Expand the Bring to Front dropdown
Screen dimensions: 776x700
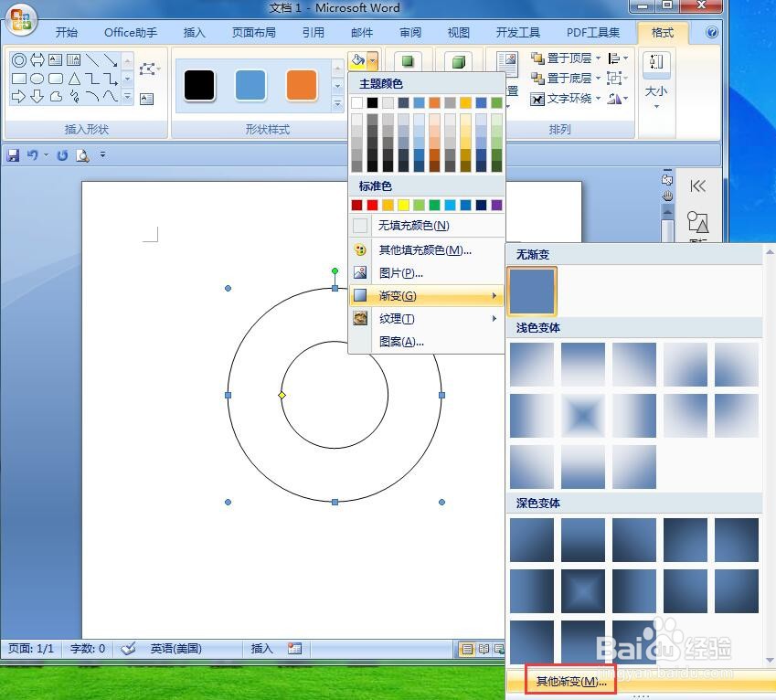click(598, 58)
